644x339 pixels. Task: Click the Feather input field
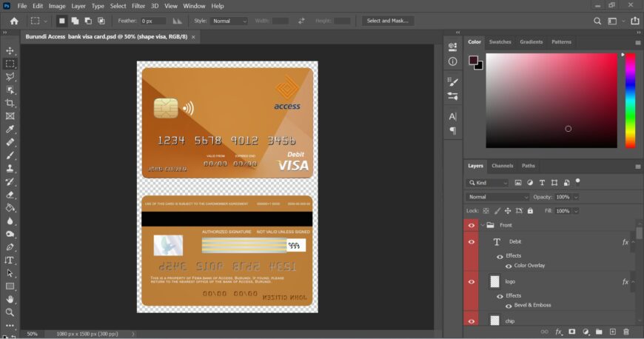(x=153, y=21)
